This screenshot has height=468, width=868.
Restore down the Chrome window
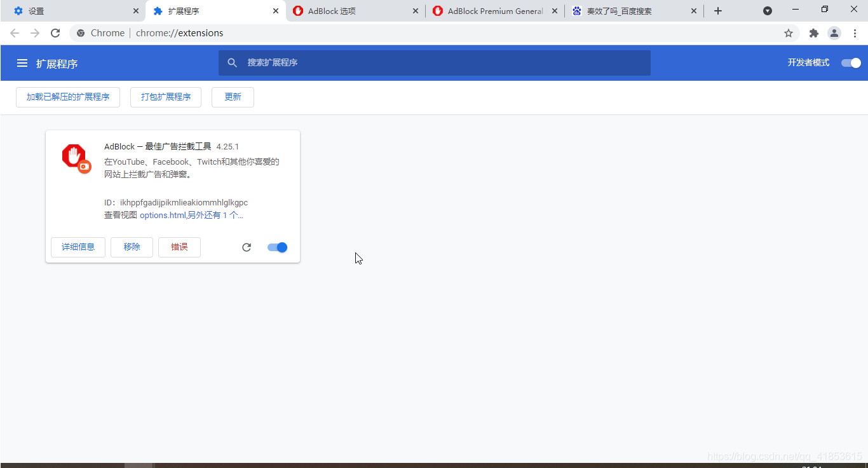pos(825,10)
